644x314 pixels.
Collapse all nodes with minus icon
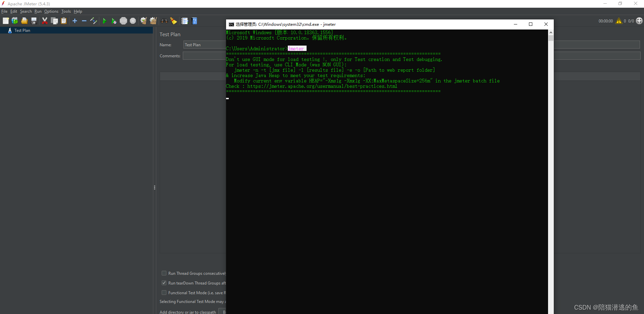pyautogui.click(x=84, y=21)
